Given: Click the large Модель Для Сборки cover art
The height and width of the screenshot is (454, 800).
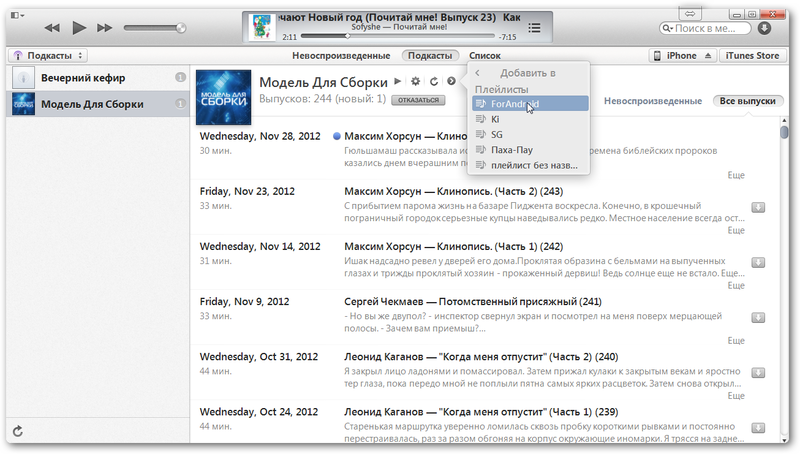Looking at the screenshot, I should [223, 97].
